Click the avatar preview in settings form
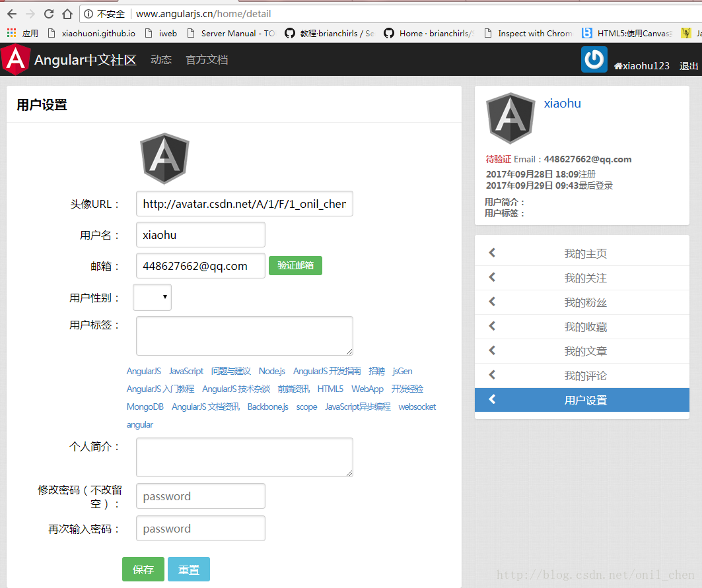This screenshot has height=588, width=702. pyautogui.click(x=164, y=158)
